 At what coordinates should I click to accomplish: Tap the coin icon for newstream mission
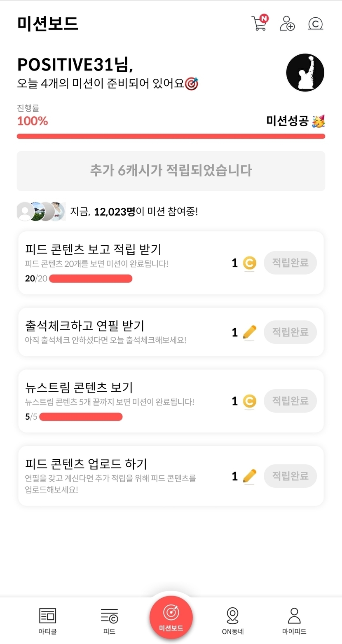[x=249, y=401]
